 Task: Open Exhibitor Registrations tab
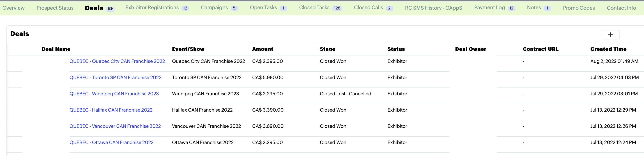click(x=152, y=8)
